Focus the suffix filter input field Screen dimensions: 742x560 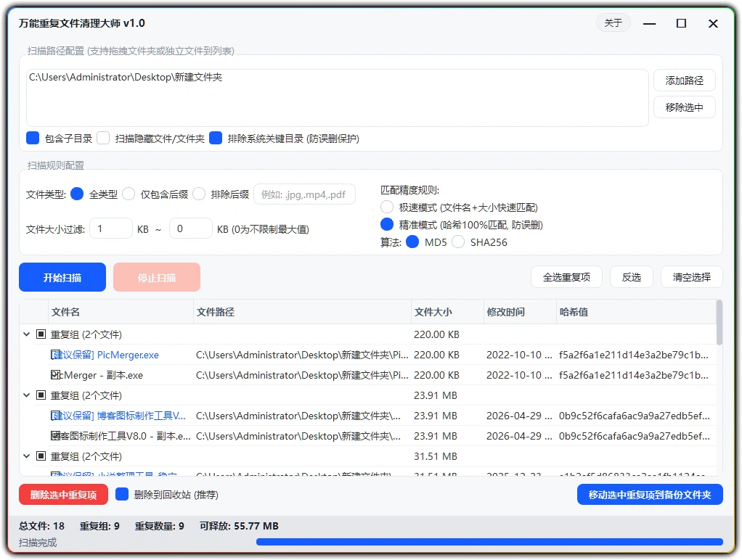[x=304, y=194]
